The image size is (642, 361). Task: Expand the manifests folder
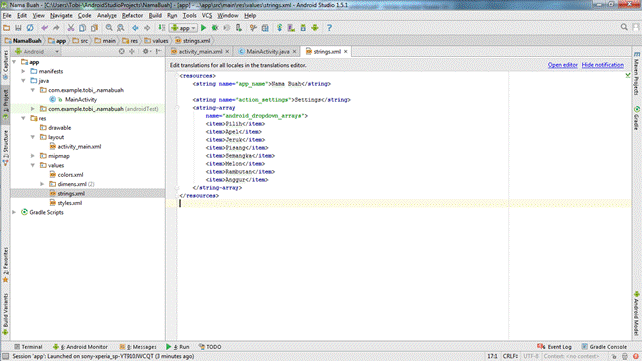(23, 71)
